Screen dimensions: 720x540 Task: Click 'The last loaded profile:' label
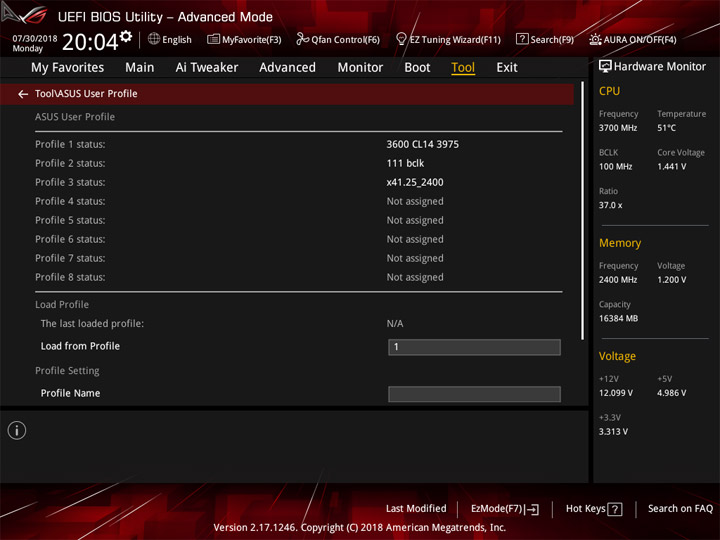[92, 323]
